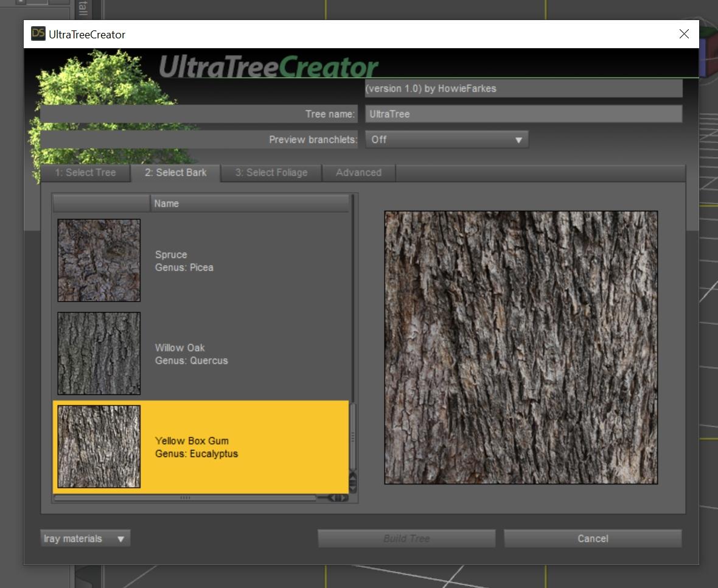The width and height of the screenshot is (718, 588).
Task: Select the Willow Oak bark thumbnail
Action: pyautogui.click(x=99, y=353)
